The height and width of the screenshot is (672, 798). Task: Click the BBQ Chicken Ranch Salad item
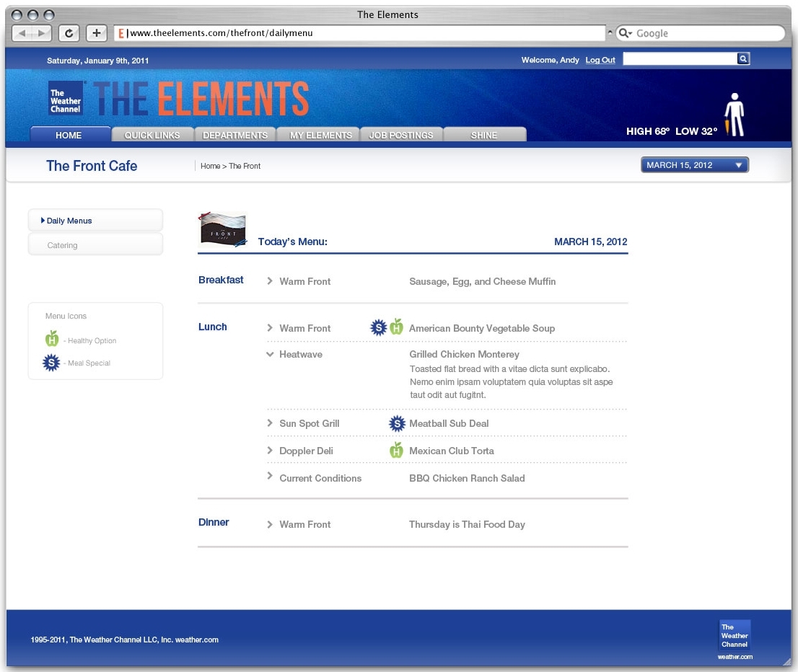(x=467, y=478)
